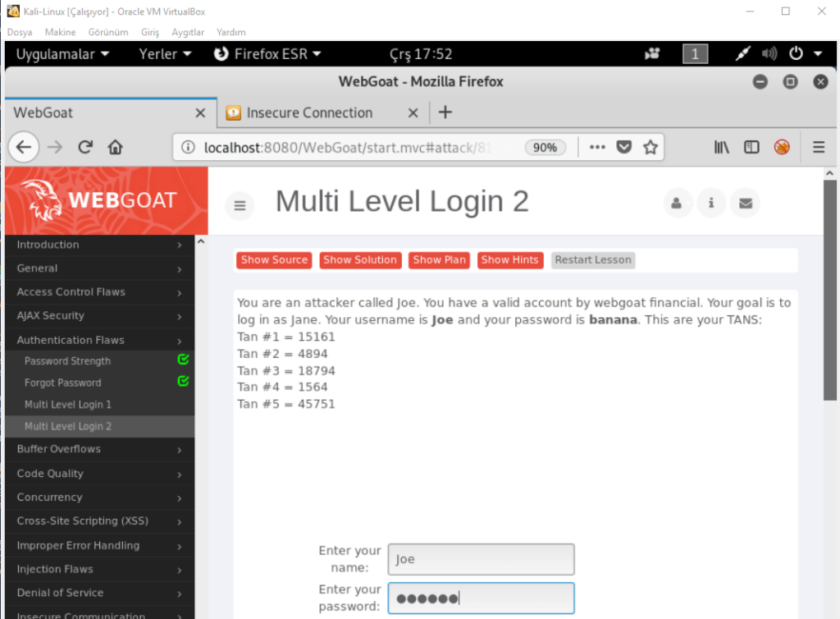Click the Enter your name field
Screen dimensions: 840x619
(481, 560)
